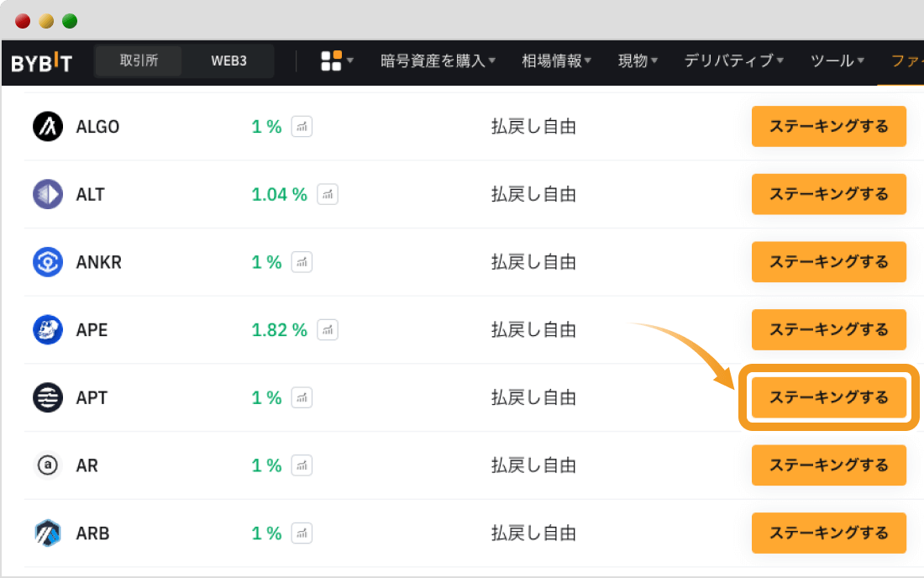Open APY chart icon next to ALGO

tap(302, 127)
